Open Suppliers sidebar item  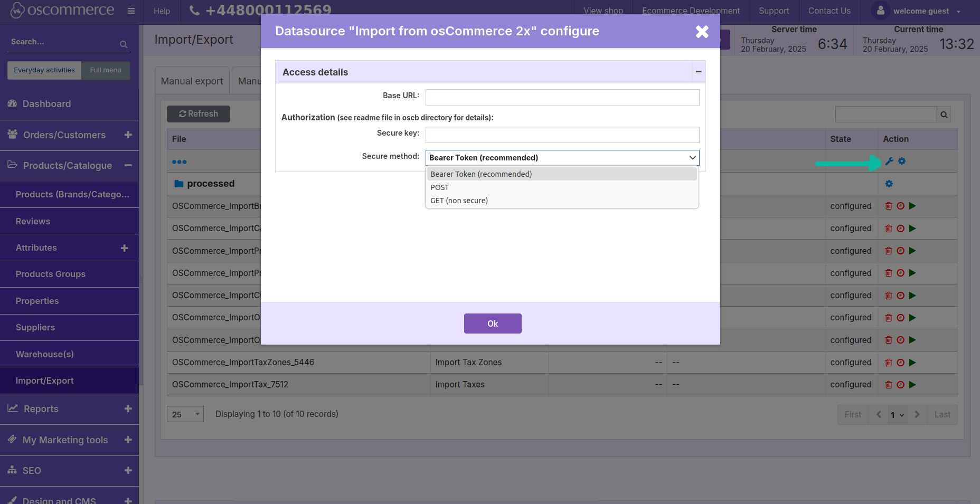point(35,328)
